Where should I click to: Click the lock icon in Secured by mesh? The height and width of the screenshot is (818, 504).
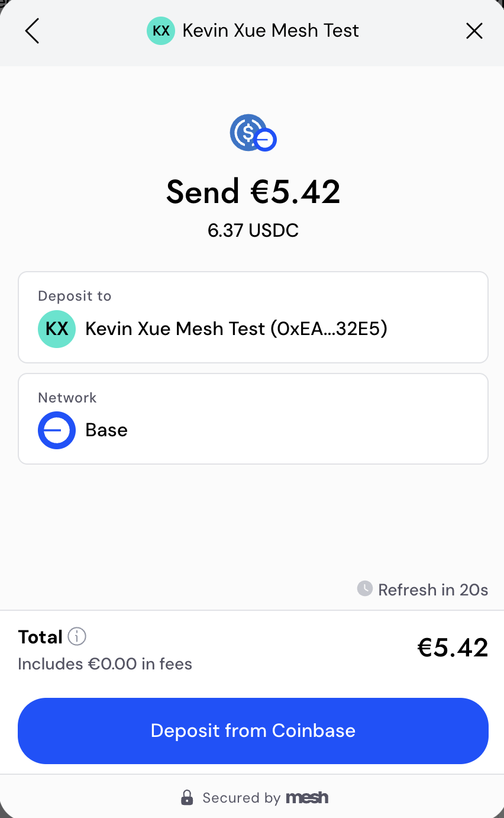click(188, 797)
